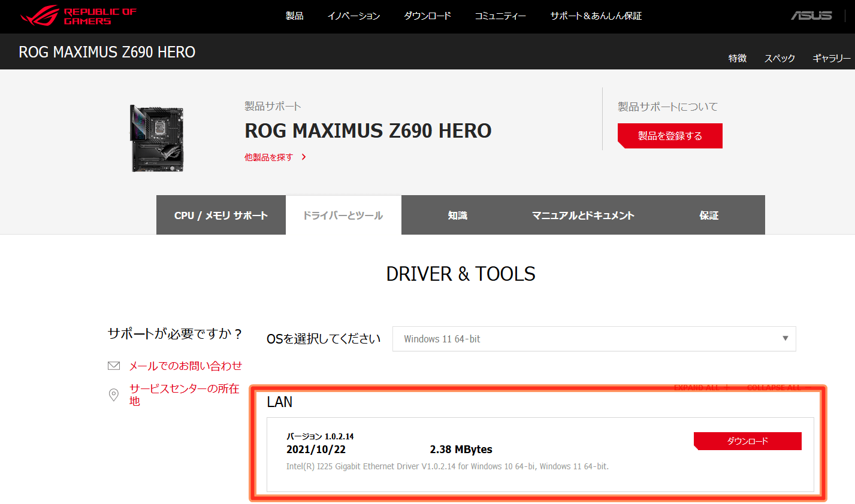Select the 知識 tab
Image resolution: width=855 pixels, height=504 pixels.
pos(457,215)
